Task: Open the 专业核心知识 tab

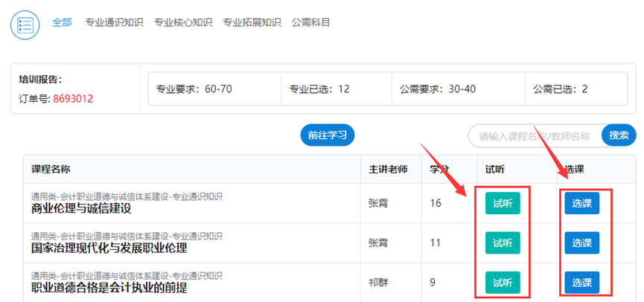Action: point(182,22)
